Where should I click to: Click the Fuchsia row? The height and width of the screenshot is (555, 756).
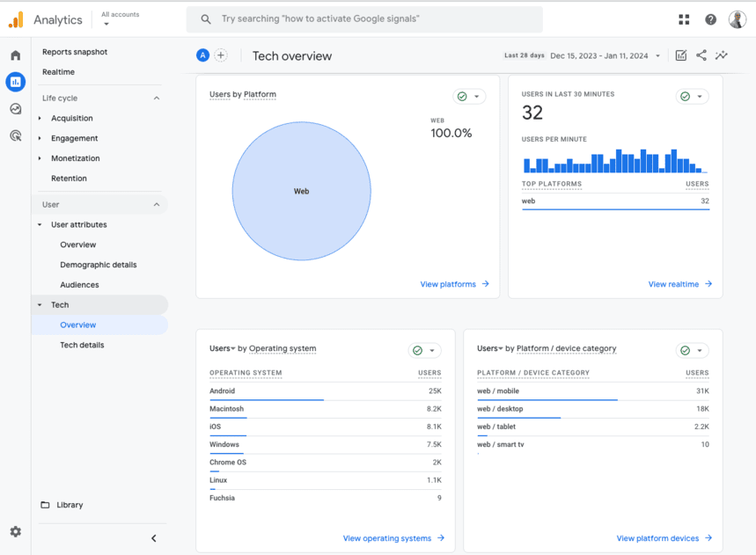[326, 498]
